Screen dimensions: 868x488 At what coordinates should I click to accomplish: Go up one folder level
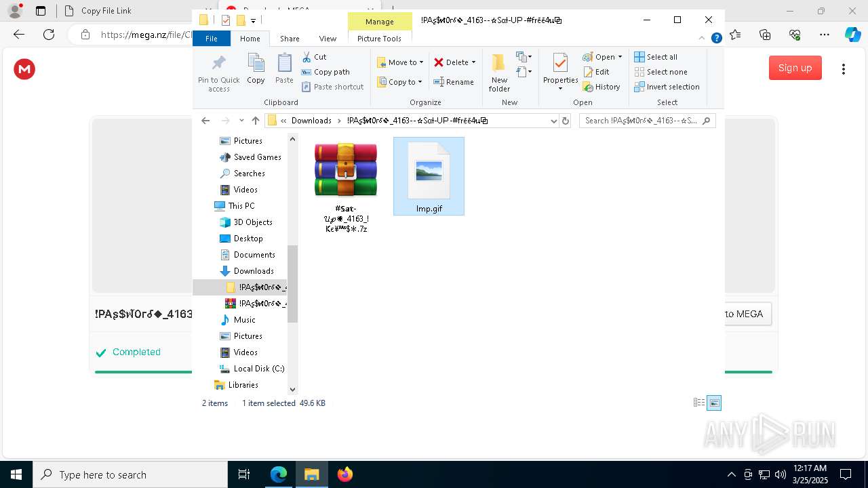click(x=256, y=121)
